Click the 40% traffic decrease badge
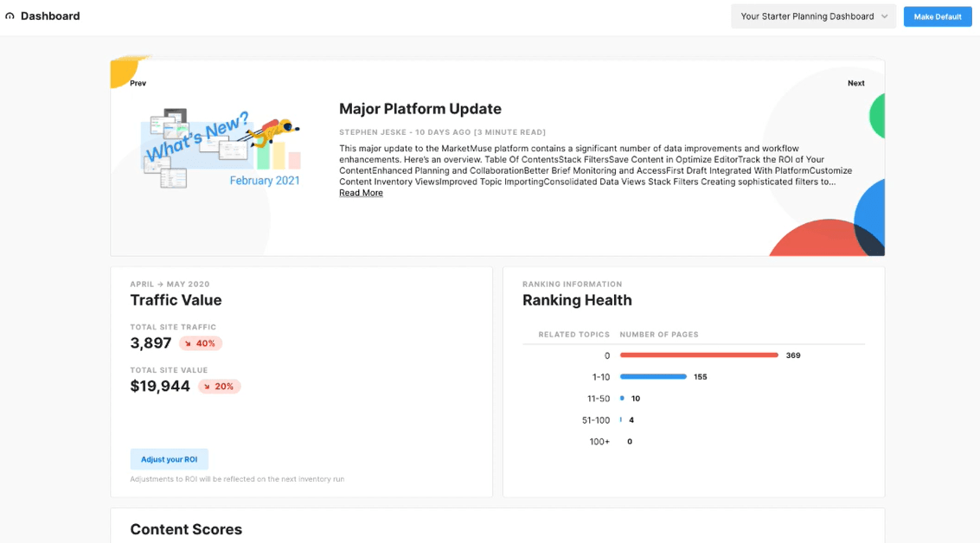 tap(201, 343)
